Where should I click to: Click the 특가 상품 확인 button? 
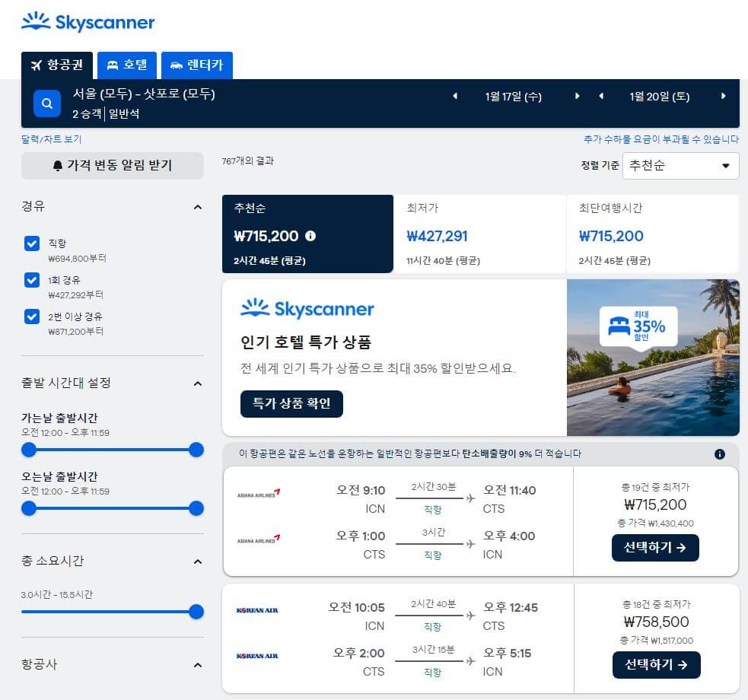pos(293,404)
